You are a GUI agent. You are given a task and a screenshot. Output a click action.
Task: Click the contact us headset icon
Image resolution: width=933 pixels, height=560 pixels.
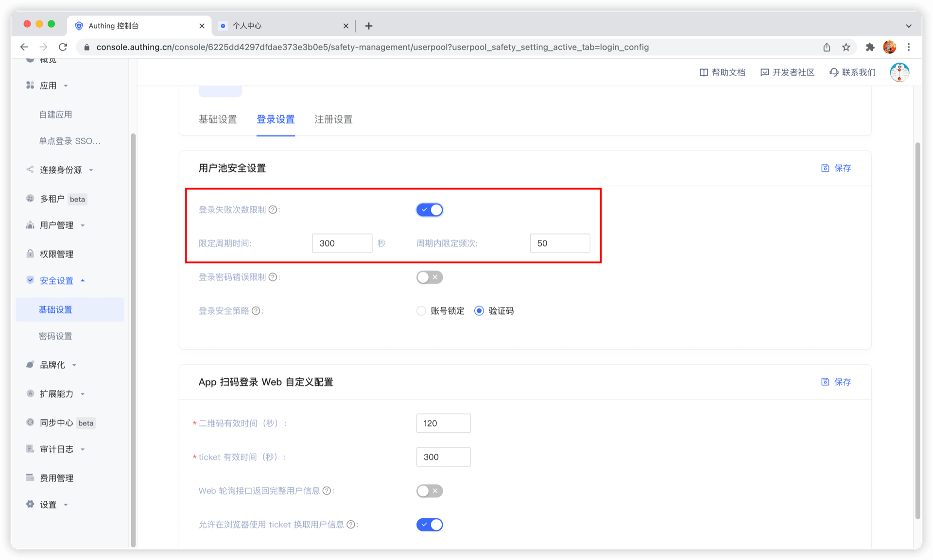834,72
